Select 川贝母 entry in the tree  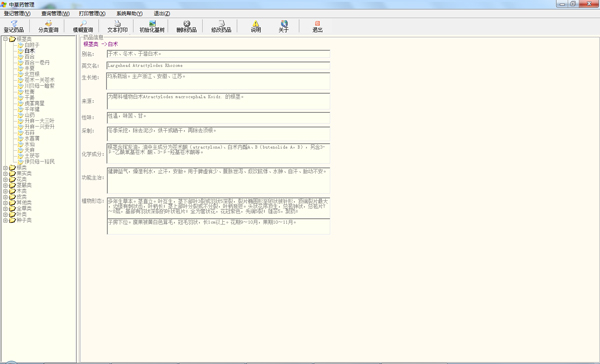[x=39, y=86]
